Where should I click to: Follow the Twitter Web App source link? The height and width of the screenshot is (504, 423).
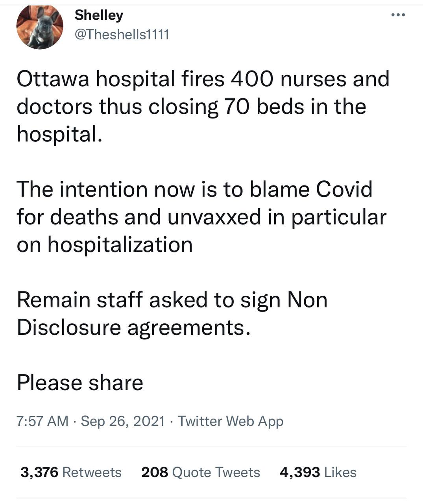[x=231, y=421]
